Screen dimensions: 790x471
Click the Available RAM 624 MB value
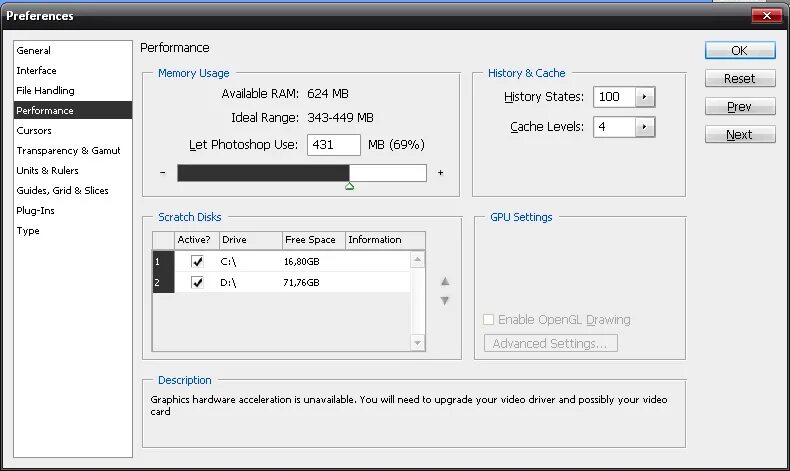(328, 94)
